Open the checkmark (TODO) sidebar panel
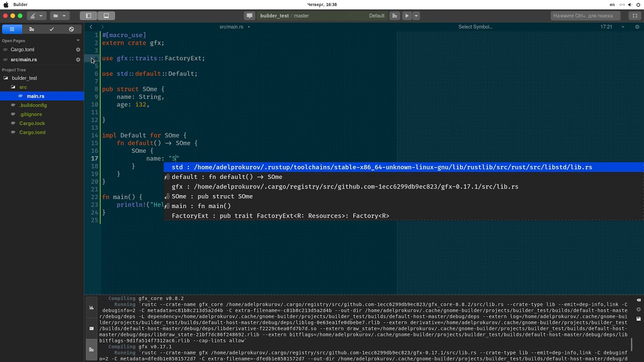Viewport: 644px width, 362px height. 51,29
